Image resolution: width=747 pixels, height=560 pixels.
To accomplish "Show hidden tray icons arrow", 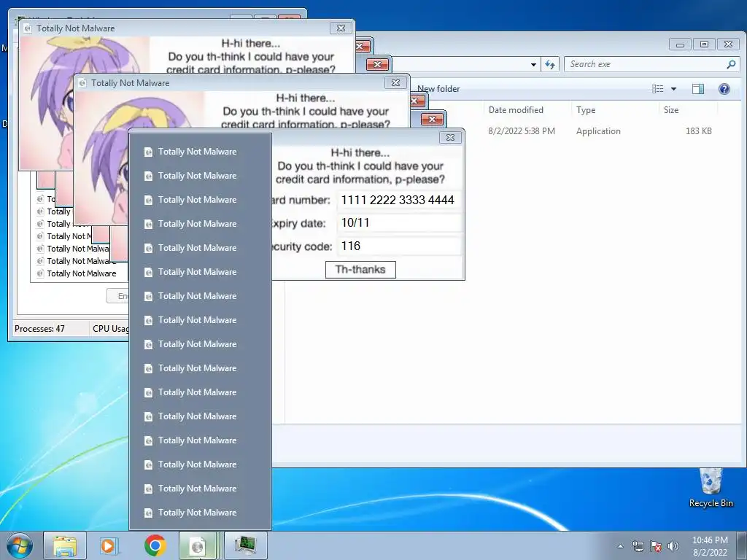I will point(620,546).
